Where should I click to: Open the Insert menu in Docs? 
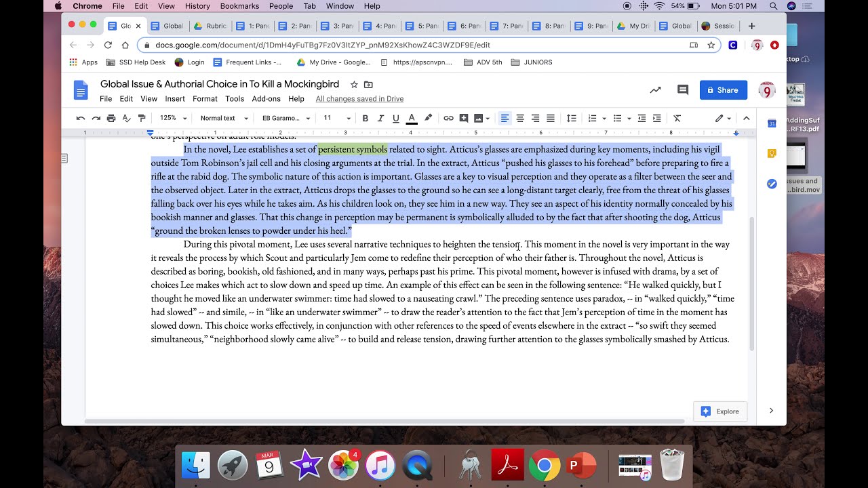tap(175, 99)
